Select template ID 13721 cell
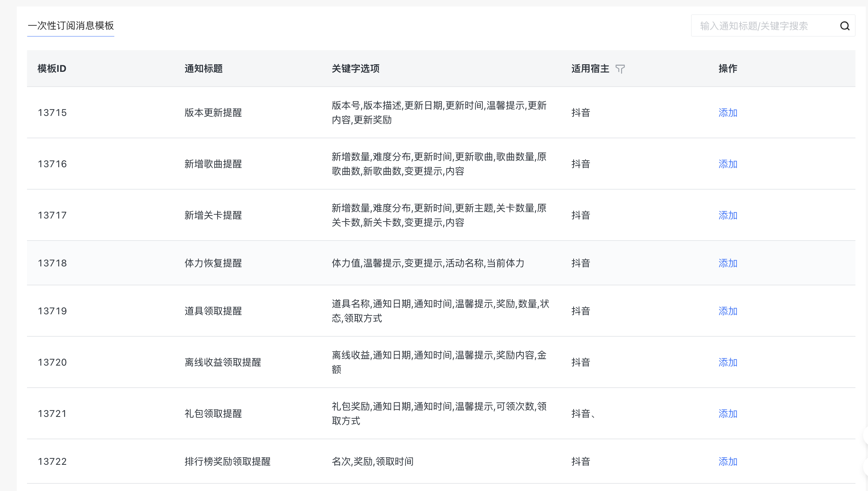 52,413
